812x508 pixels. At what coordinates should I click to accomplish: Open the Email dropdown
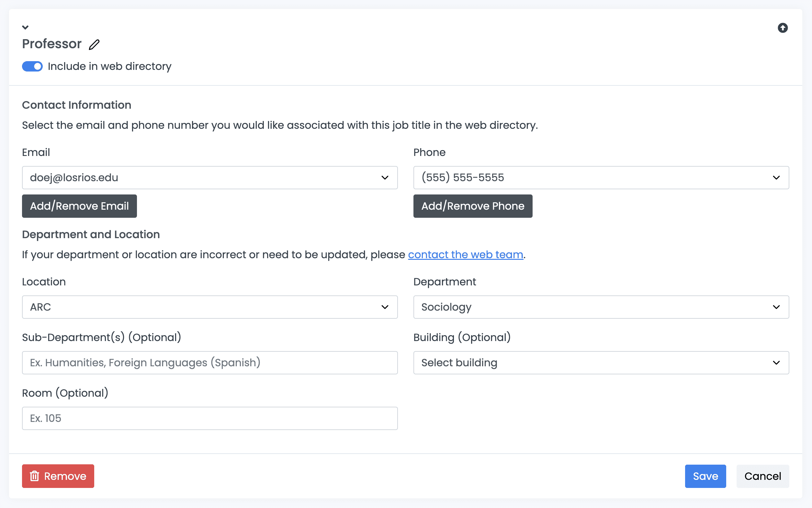209,177
